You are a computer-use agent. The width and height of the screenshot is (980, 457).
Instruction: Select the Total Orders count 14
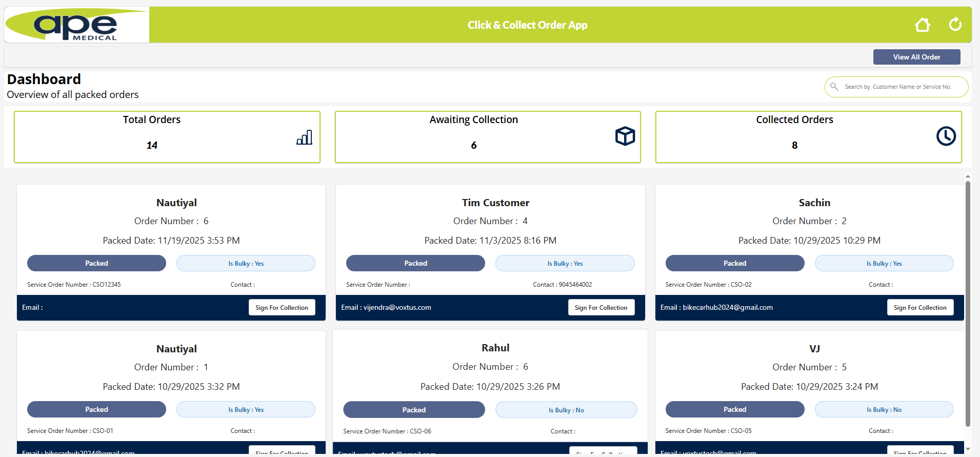152,145
